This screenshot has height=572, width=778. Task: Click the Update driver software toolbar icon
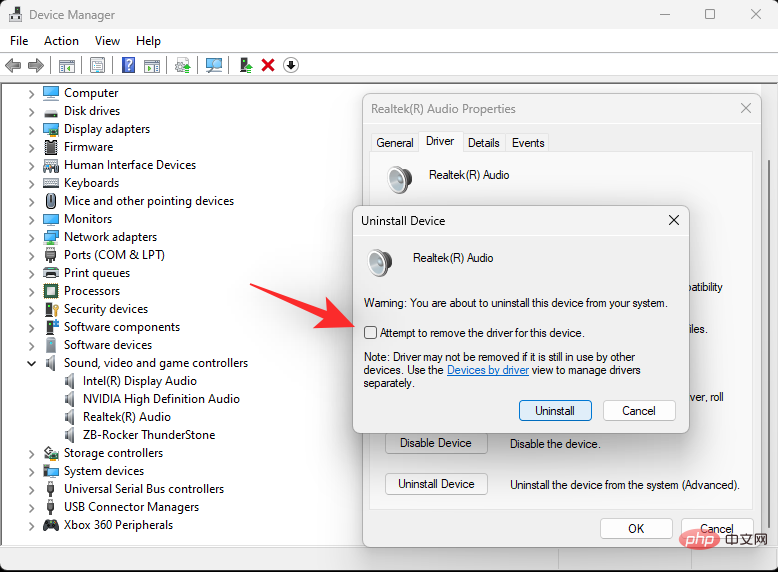tap(182, 65)
